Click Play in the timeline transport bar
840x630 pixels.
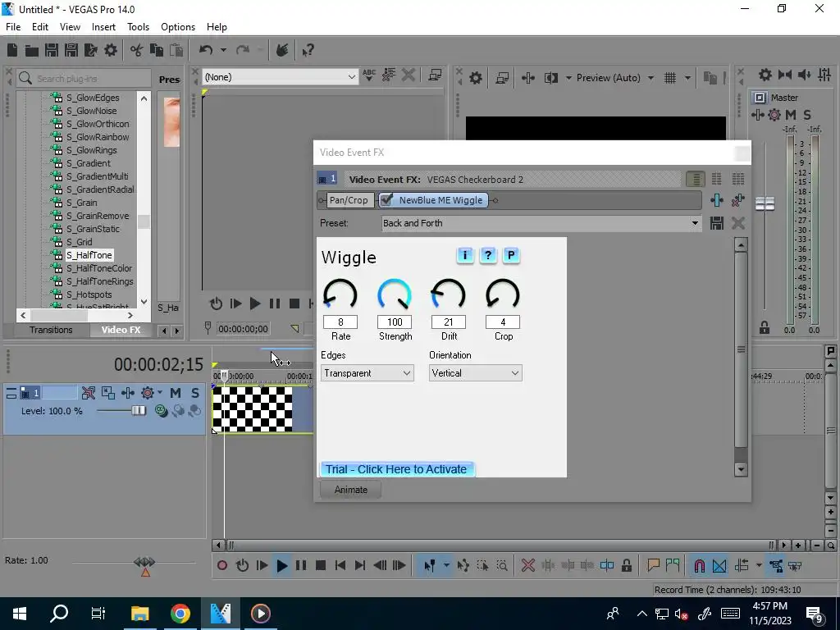coord(282,565)
